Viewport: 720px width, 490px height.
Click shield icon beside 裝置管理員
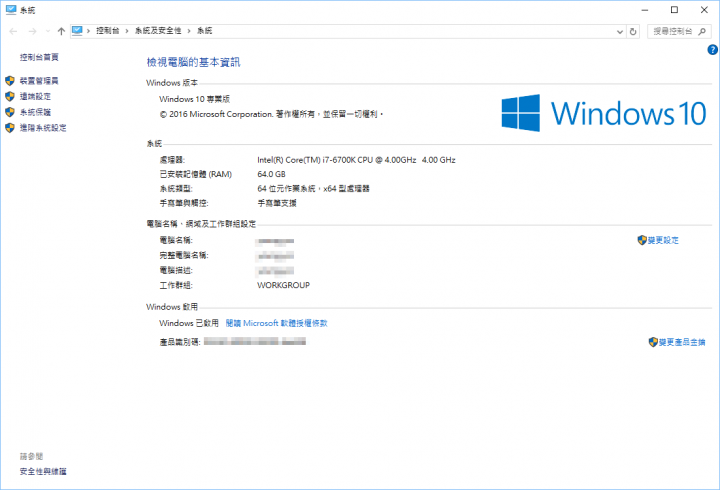(x=10, y=81)
